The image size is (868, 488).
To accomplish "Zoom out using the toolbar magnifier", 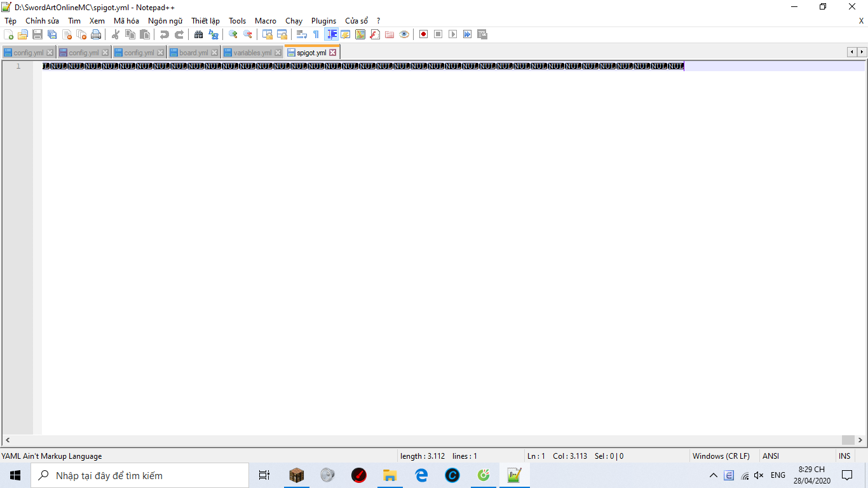I will click(x=248, y=34).
